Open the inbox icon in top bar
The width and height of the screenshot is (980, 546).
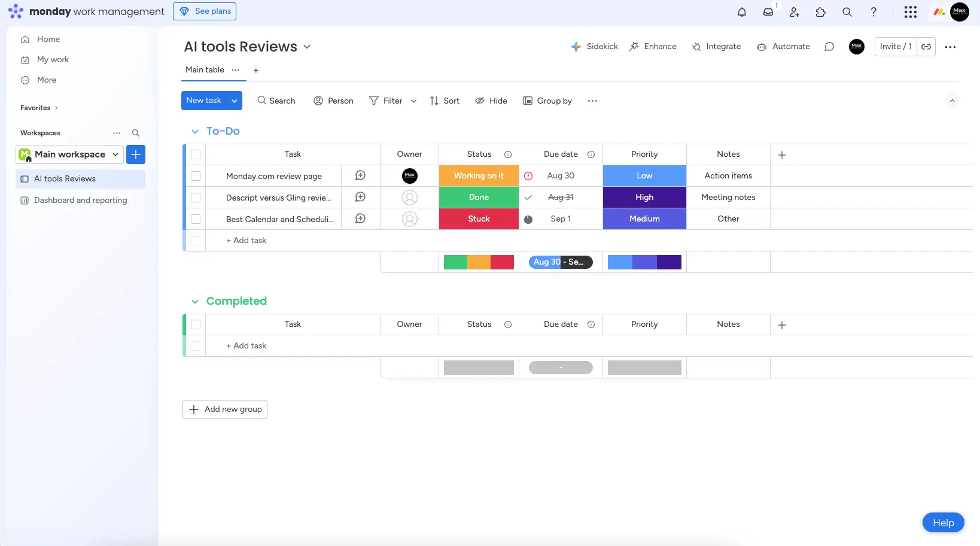point(768,12)
